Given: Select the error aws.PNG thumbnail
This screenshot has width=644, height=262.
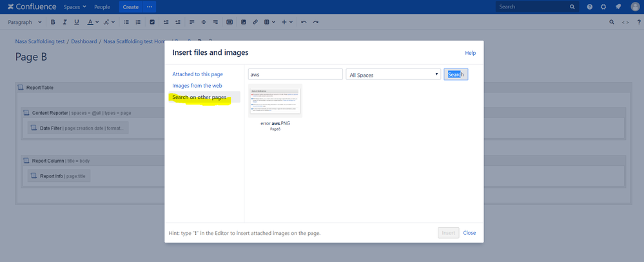Looking at the screenshot, I should 275,101.
